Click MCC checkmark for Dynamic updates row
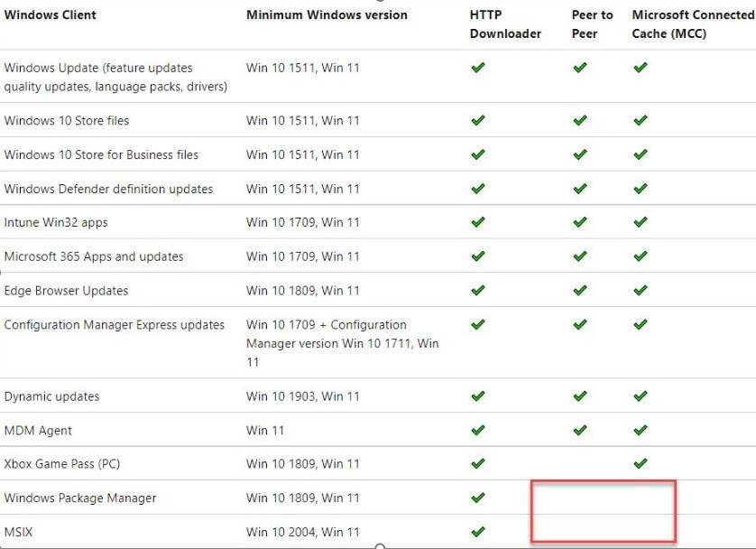 (x=641, y=396)
